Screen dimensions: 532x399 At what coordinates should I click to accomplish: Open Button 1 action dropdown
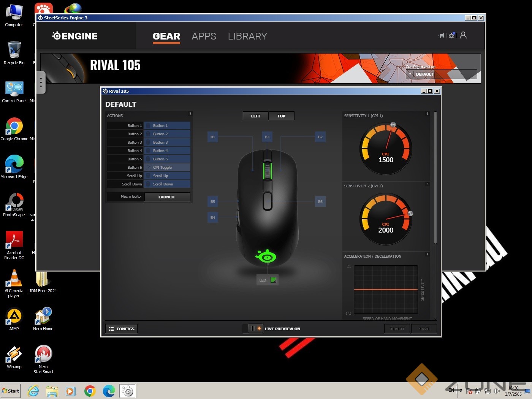point(168,125)
